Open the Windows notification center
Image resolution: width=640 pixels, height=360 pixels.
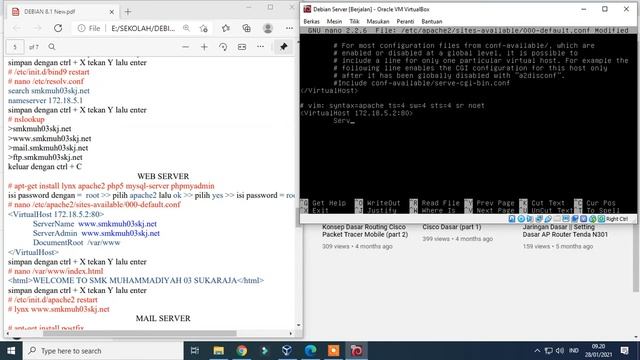625,351
